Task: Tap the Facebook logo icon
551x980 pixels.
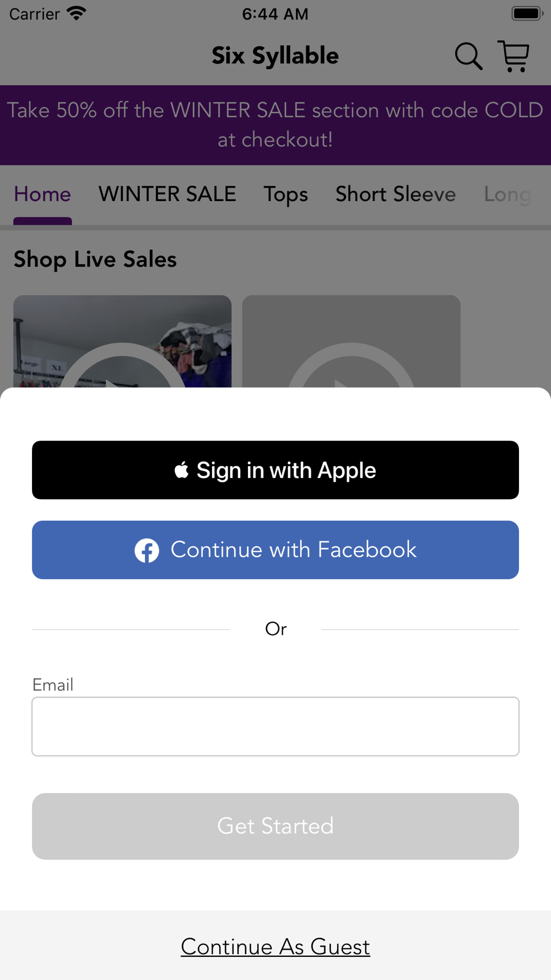Action: point(147,550)
